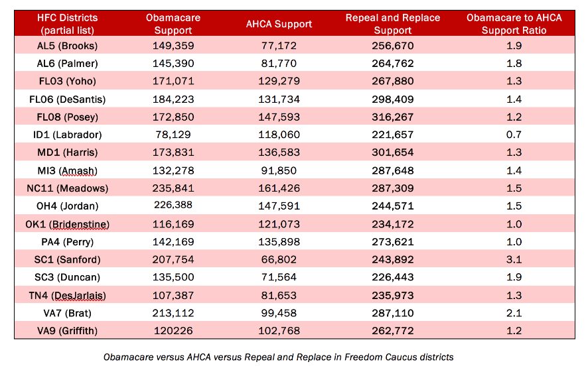Click the table caption about Freedom Caucus districts

point(279,357)
